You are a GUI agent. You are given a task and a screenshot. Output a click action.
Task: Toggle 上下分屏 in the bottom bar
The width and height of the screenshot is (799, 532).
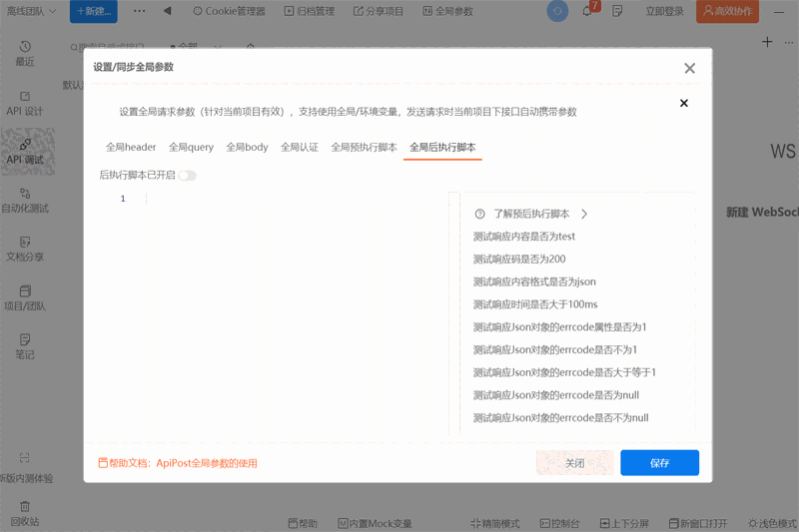[624, 523]
